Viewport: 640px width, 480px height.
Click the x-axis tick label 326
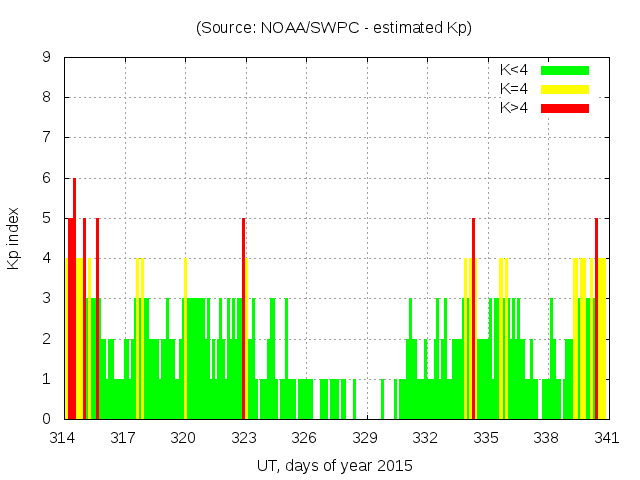(x=304, y=437)
